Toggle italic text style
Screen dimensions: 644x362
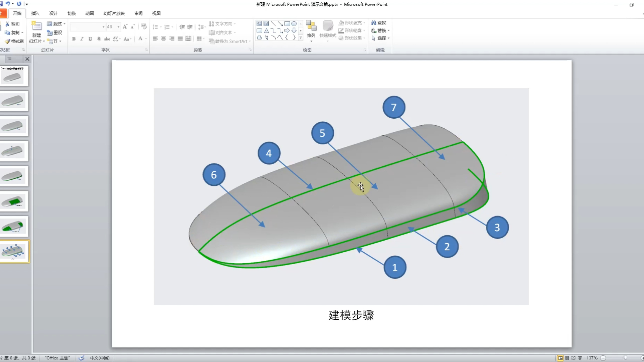[82, 39]
